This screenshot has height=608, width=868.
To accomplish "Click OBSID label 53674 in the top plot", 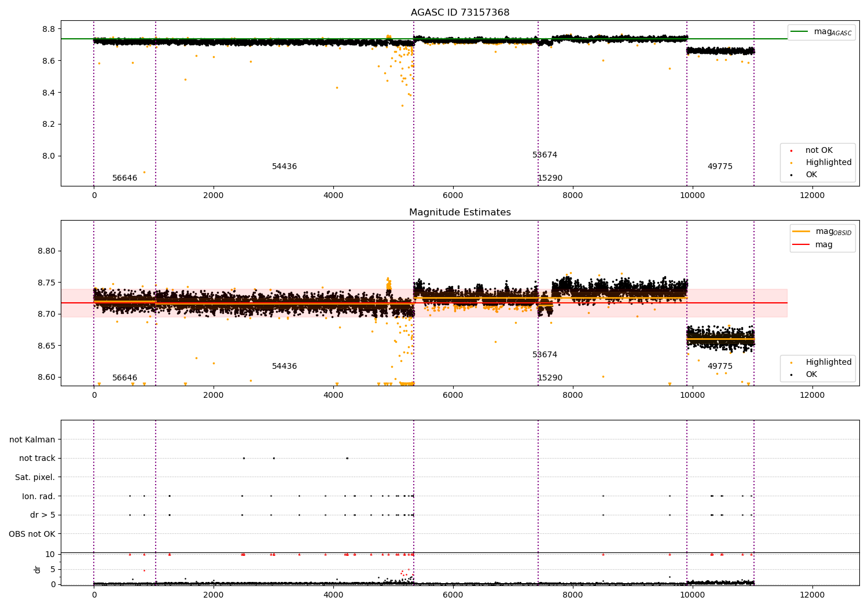I will (x=545, y=155).
